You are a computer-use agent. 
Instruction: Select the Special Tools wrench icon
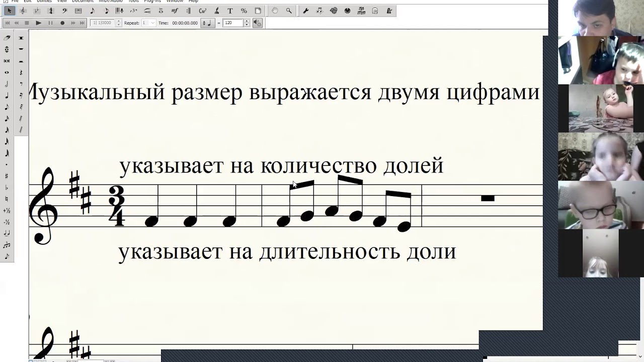click(x=305, y=11)
